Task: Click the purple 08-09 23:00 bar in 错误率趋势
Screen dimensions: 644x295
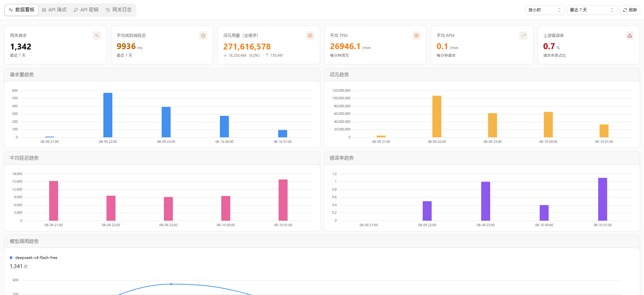Action: click(x=486, y=201)
